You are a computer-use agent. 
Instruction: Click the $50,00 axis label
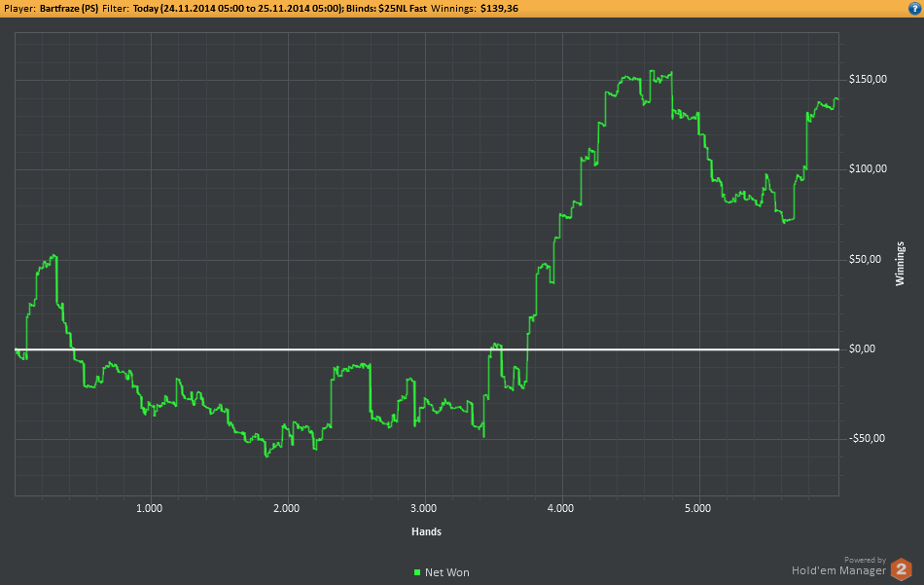pyautogui.click(x=865, y=260)
